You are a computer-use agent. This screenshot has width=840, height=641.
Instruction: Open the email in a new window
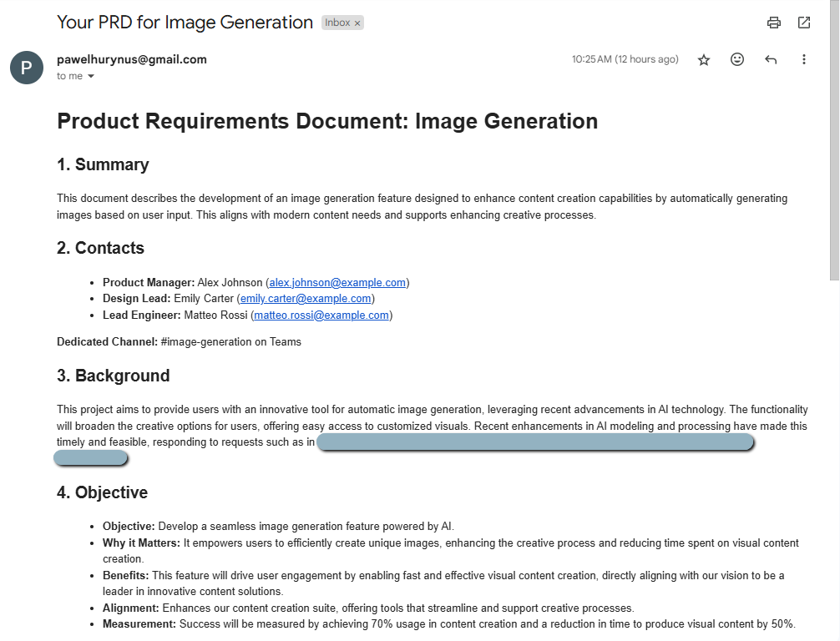803,23
